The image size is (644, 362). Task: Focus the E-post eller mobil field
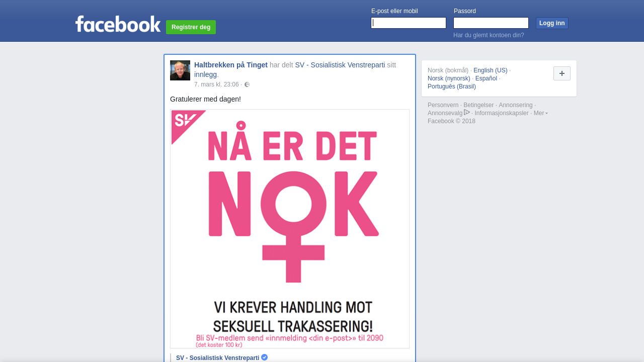point(409,23)
